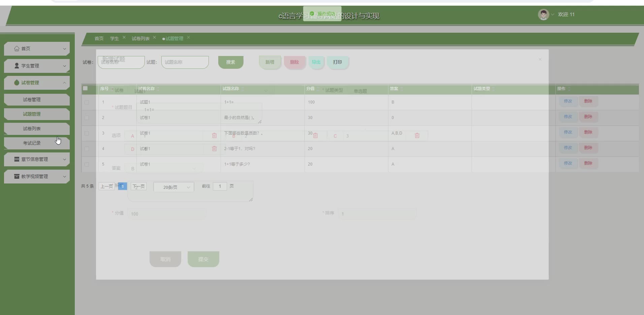Open the dropdown arrow beside the avatar

pyautogui.click(x=552, y=15)
